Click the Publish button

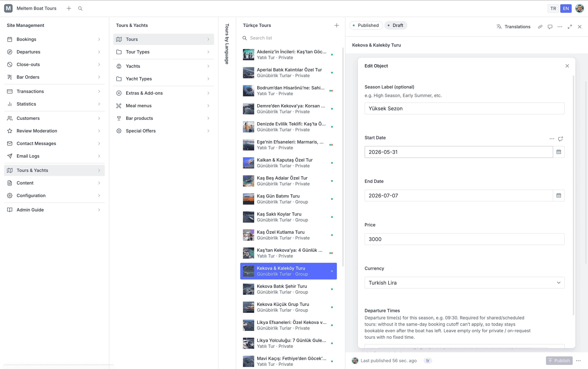click(x=559, y=360)
